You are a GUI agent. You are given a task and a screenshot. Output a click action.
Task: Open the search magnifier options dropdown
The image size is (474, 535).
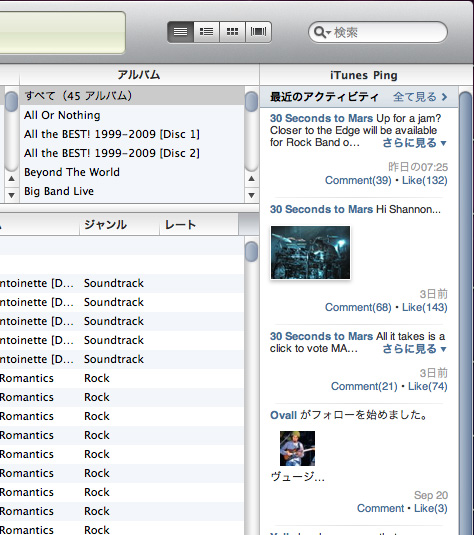point(322,32)
